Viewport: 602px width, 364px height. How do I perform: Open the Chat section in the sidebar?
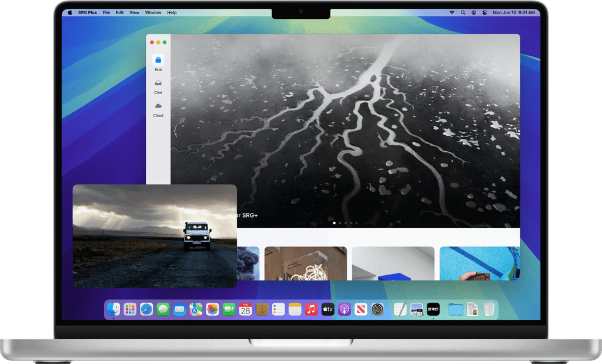coord(158,87)
